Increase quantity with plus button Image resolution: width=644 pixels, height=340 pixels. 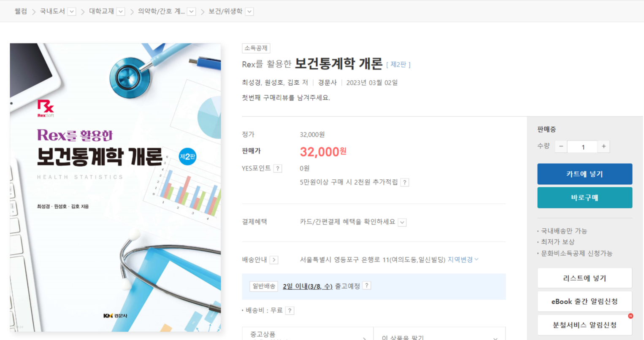(604, 146)
